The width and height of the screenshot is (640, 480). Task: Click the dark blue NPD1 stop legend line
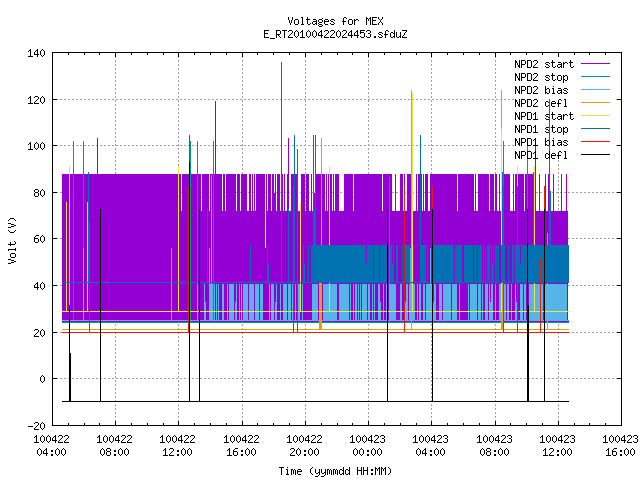595,129
